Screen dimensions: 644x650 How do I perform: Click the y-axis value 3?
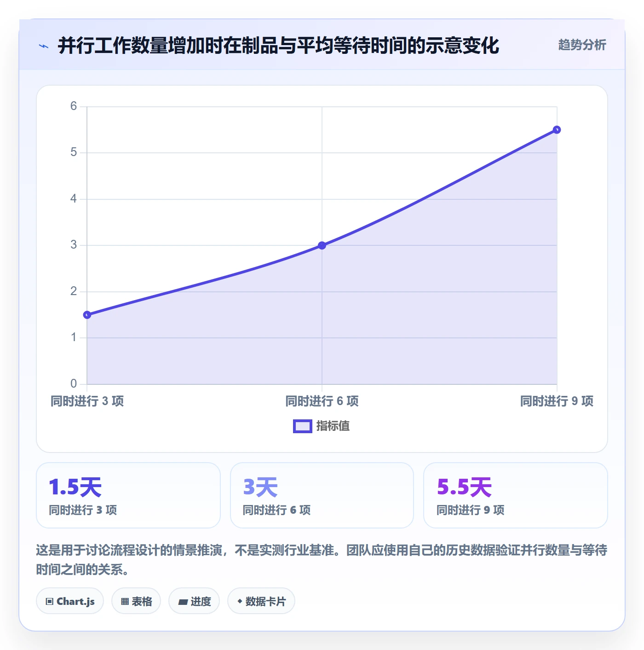74,245
